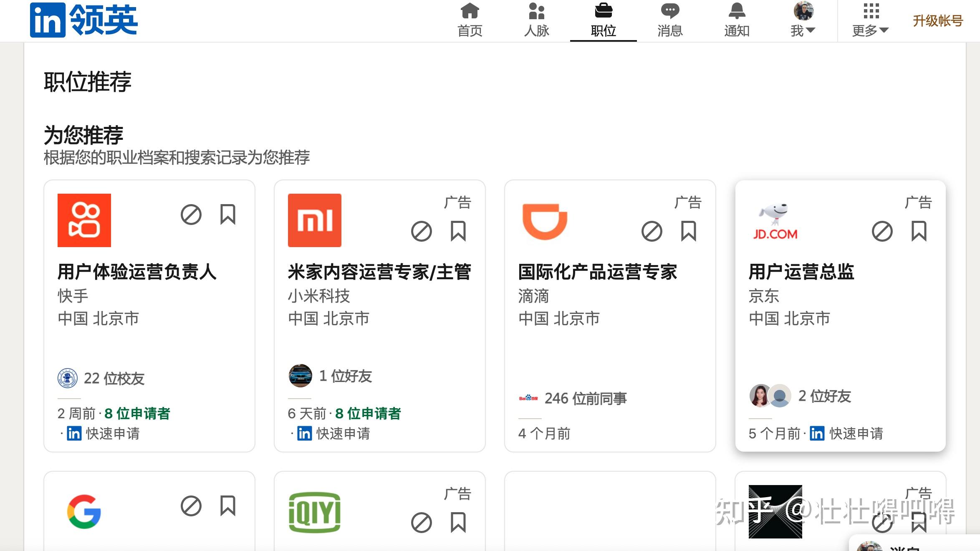980x551 pixels.
Task: Click the 广告 label on the 京东 card
Action: pyautogui.click(x=919, y=202)
